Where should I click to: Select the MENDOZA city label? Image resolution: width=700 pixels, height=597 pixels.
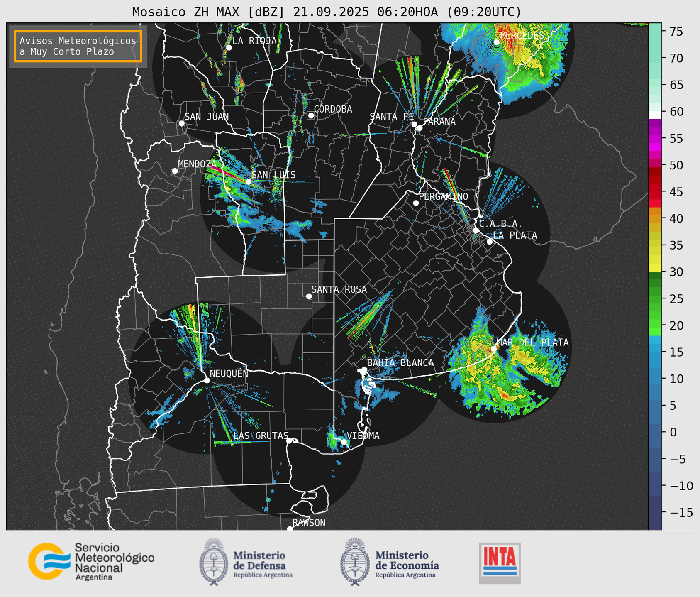click(198, 164)
